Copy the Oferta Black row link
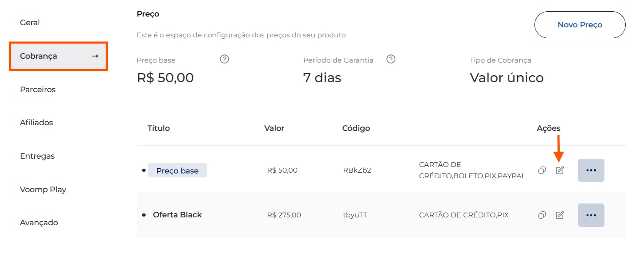This screenshot has height=260, width=644. pyautogui.click(x=542, y=215)
